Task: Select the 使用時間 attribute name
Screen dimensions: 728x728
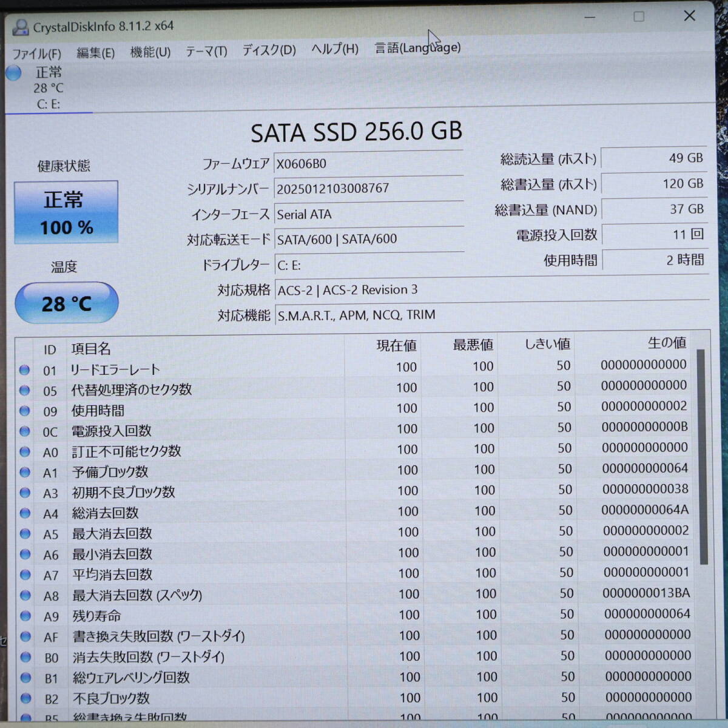Action: point(98,411)
